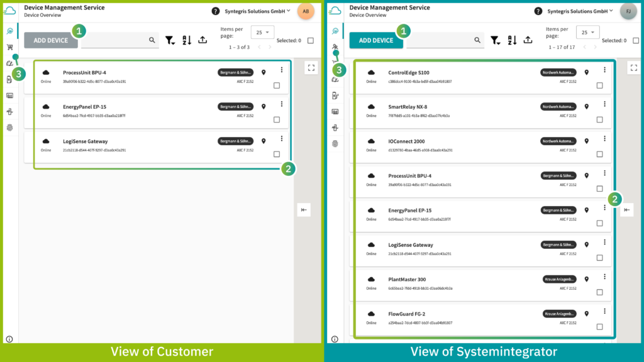Image resolution: width=644 pixels, height=362 pixels.
Task: Click sort A-Z icon in the Systemintegrator view
Action: (x=512, y=40)
